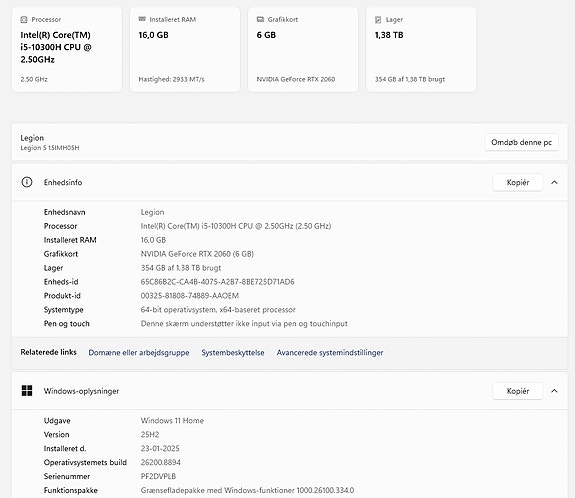Image resolution: width=575 pixels, height=498 pixels.
Task: Collapse the Enhedsinfo section chevron
Action: pos(554,182)
